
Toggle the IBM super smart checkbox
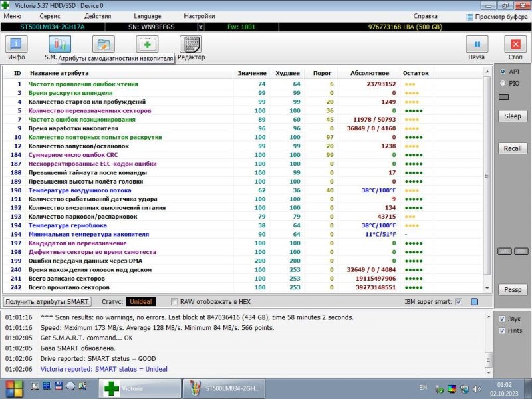[458, 302]
